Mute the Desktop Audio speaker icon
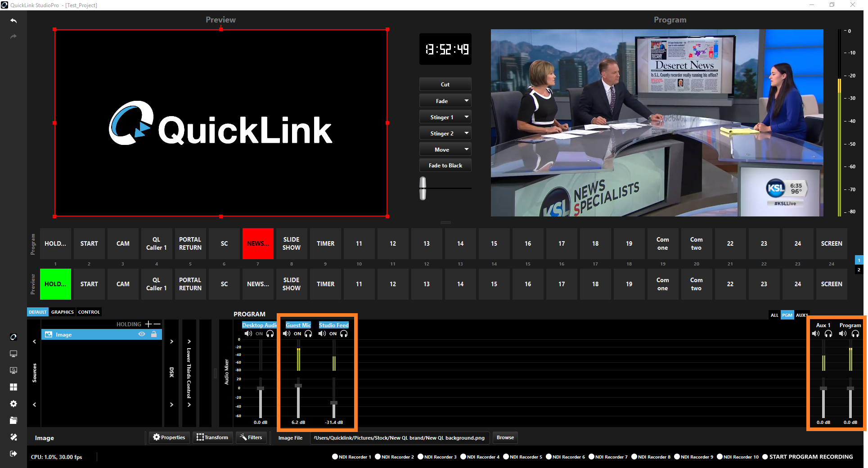 [248, 334]
